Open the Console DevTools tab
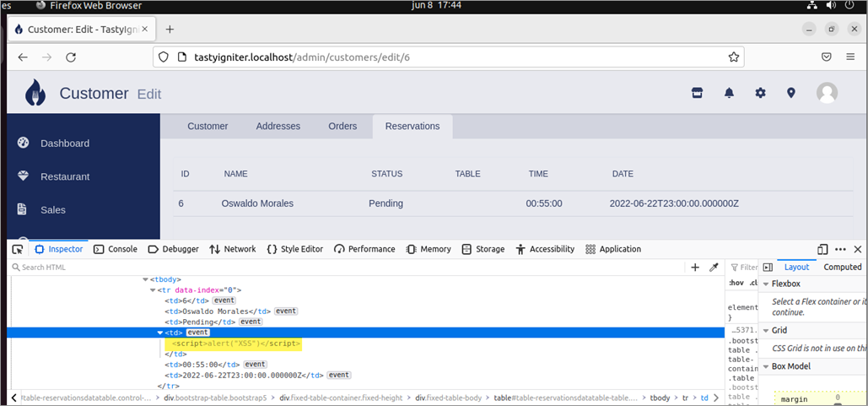The image size is (868, 406). (x=115, y=249)
